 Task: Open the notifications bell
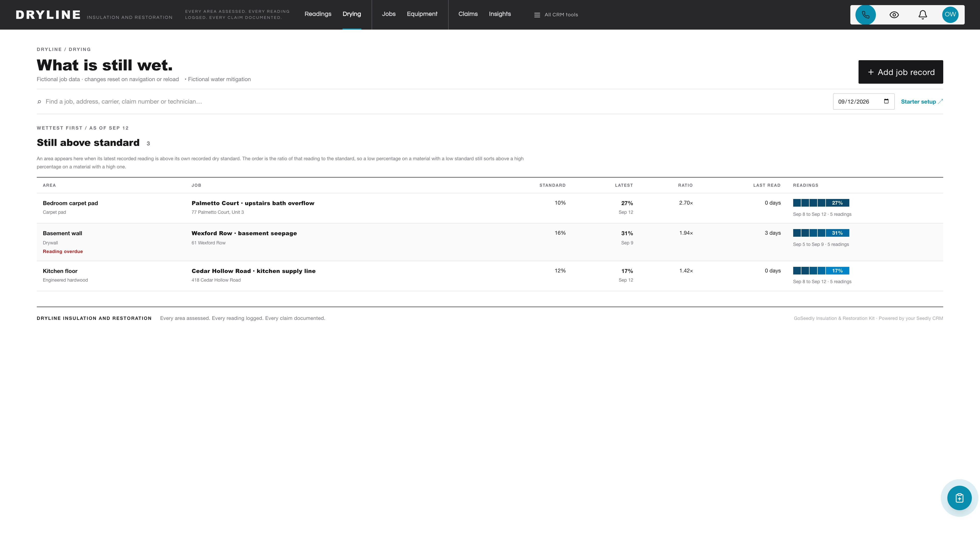click(x=923, y=15)
